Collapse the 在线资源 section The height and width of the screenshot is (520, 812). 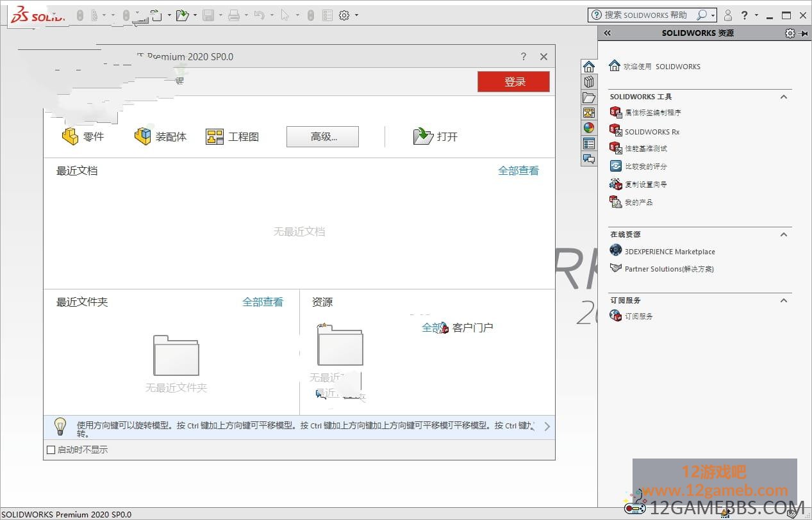coord(783,234)
